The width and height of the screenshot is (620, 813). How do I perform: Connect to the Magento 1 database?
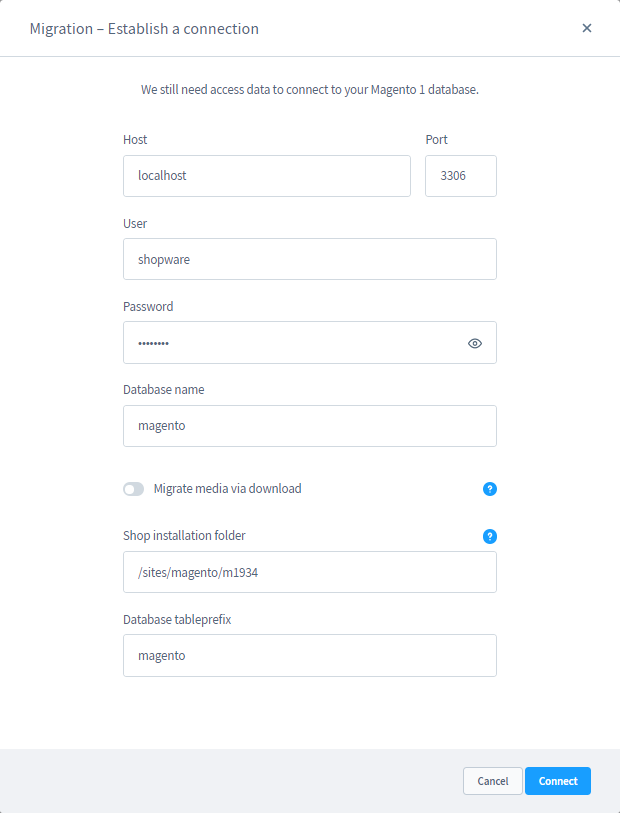pyautogui.click(x=557, y=781)
